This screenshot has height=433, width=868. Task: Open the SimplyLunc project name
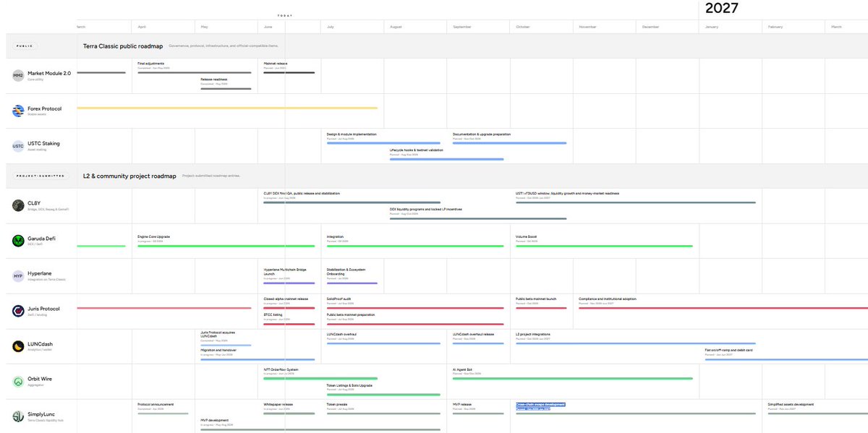[41, 414]
